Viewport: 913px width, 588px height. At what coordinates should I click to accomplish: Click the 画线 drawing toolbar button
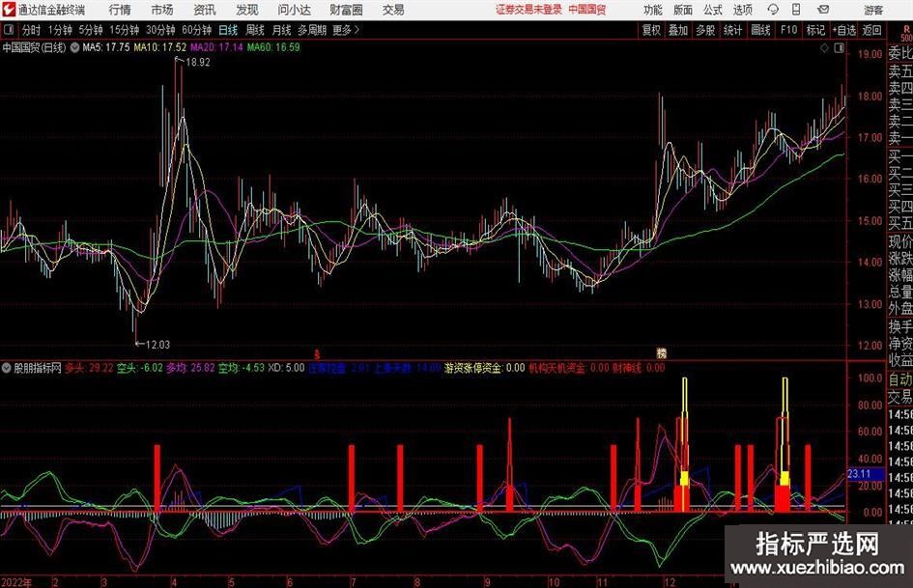(x=760, y=30)
